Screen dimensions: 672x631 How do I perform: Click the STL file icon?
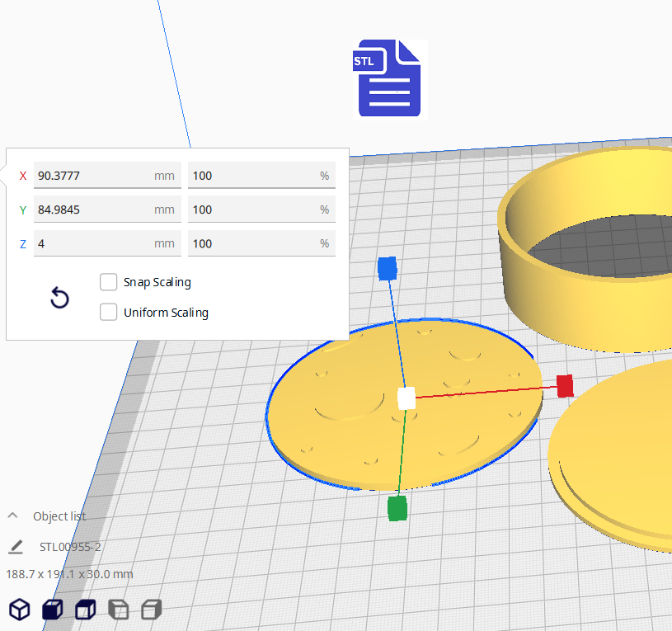point(389,79)
